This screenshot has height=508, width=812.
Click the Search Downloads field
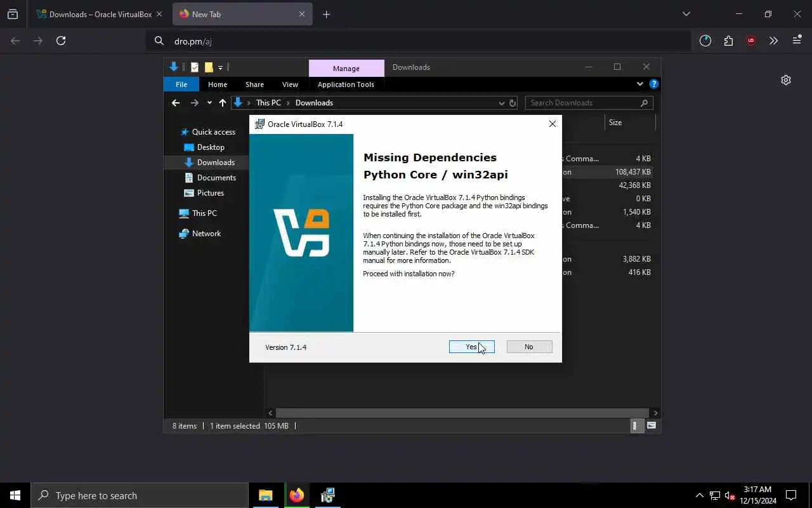(589, 103)
